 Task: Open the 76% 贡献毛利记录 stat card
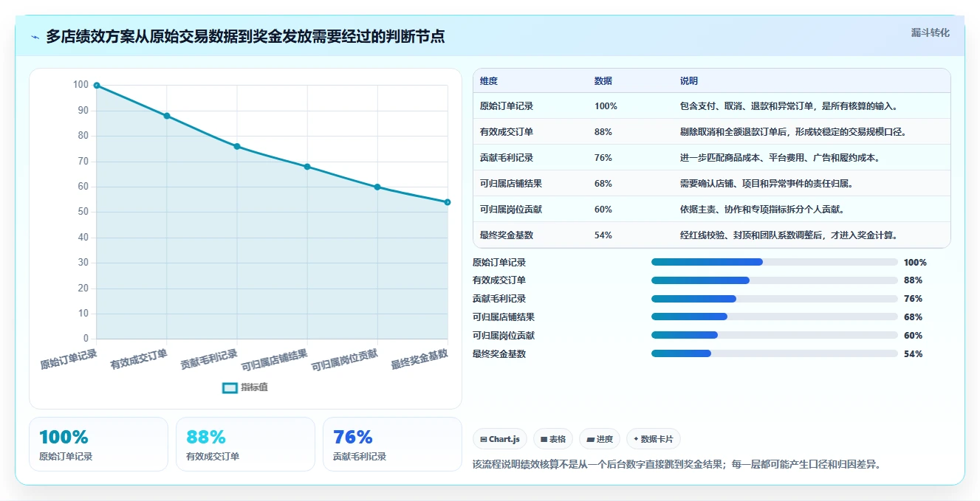point(392,444)
